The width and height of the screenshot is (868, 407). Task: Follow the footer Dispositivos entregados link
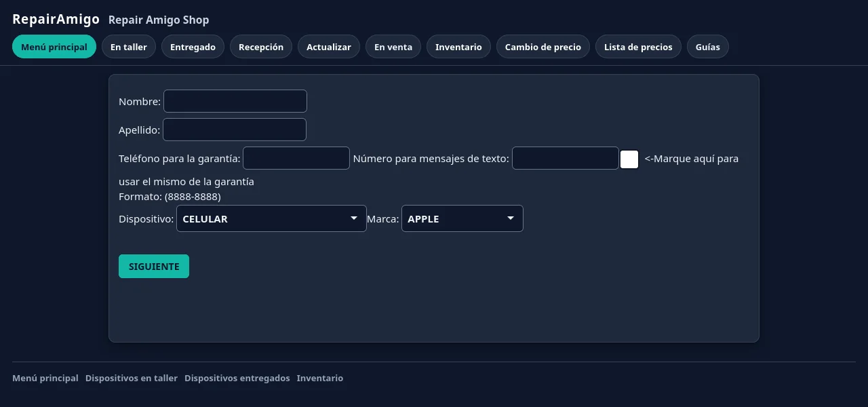pos(237,378)
